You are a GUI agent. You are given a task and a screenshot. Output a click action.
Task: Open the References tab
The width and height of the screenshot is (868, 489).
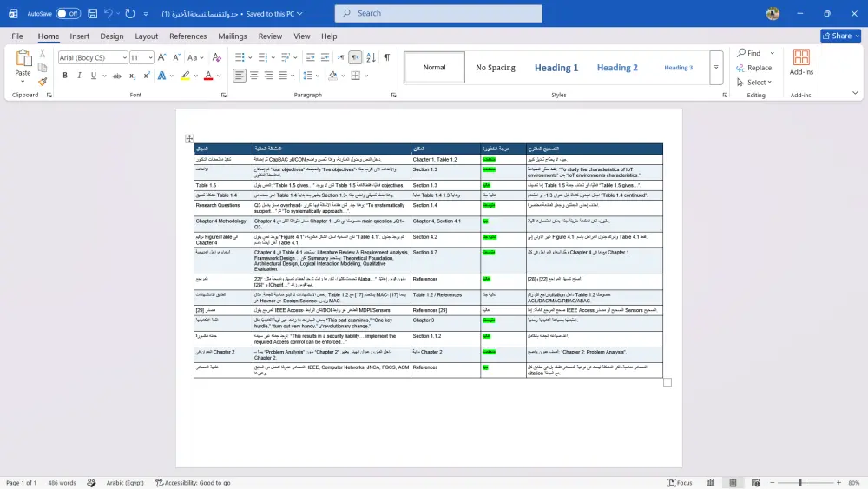click(x=187, y=36)
